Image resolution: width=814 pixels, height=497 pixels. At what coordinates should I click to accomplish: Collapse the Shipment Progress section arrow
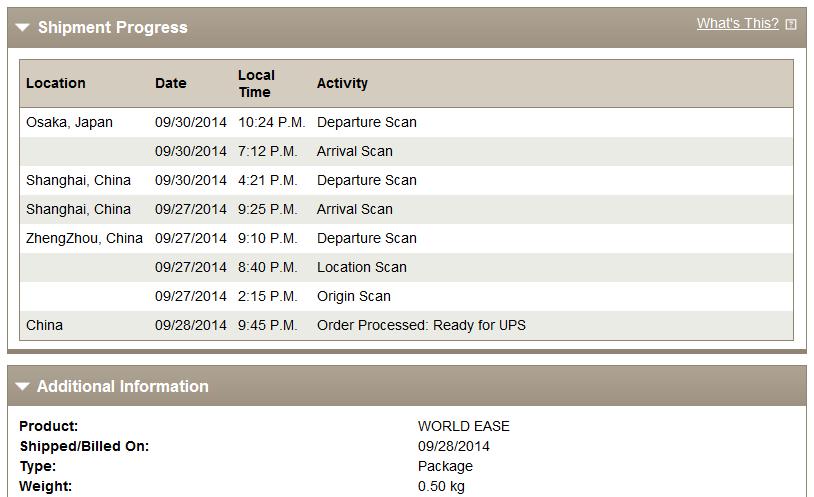pos(22,27)
